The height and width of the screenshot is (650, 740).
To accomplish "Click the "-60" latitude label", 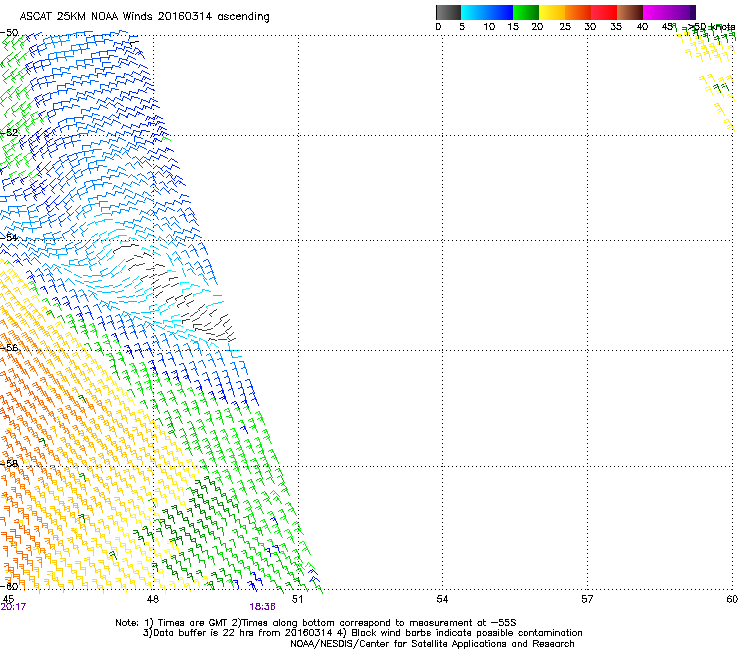I will [x=9, y=586].
